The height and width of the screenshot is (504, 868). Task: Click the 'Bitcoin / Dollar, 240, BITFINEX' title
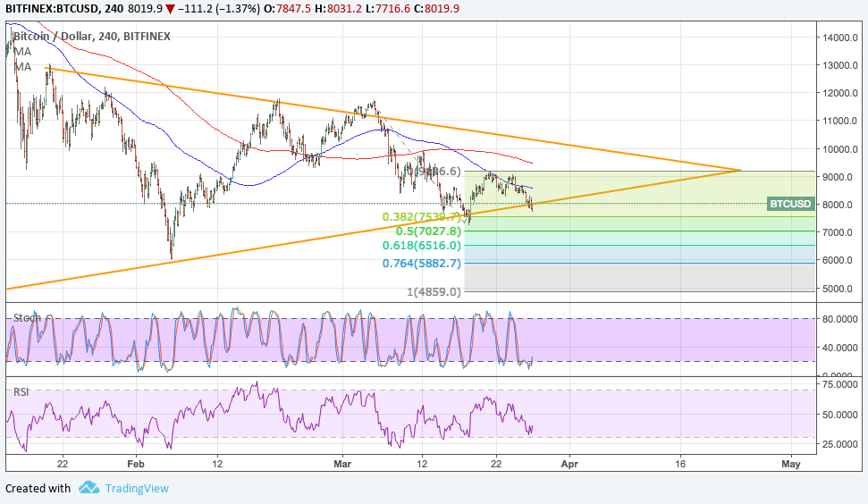click(92, 36)
